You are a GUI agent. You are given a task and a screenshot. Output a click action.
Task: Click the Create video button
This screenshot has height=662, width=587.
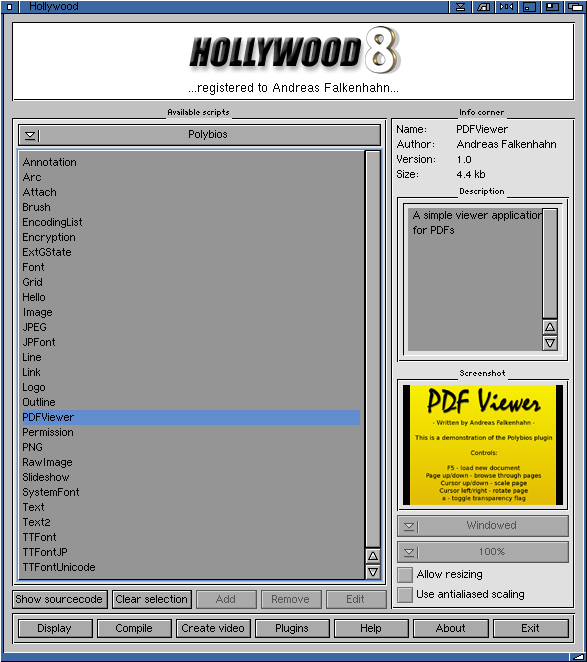(x=213, y=628)
